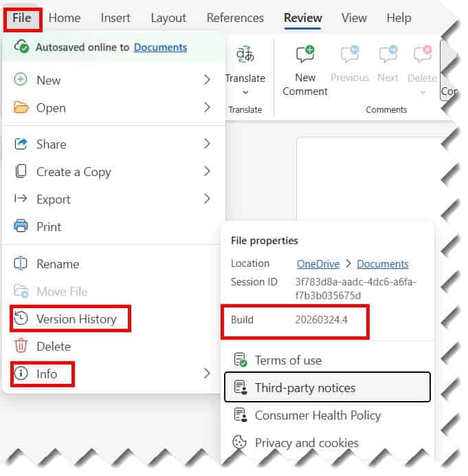Choose the Create a Copy entry
The height and width of the screenshot is (476, 468).
(113, 172)
